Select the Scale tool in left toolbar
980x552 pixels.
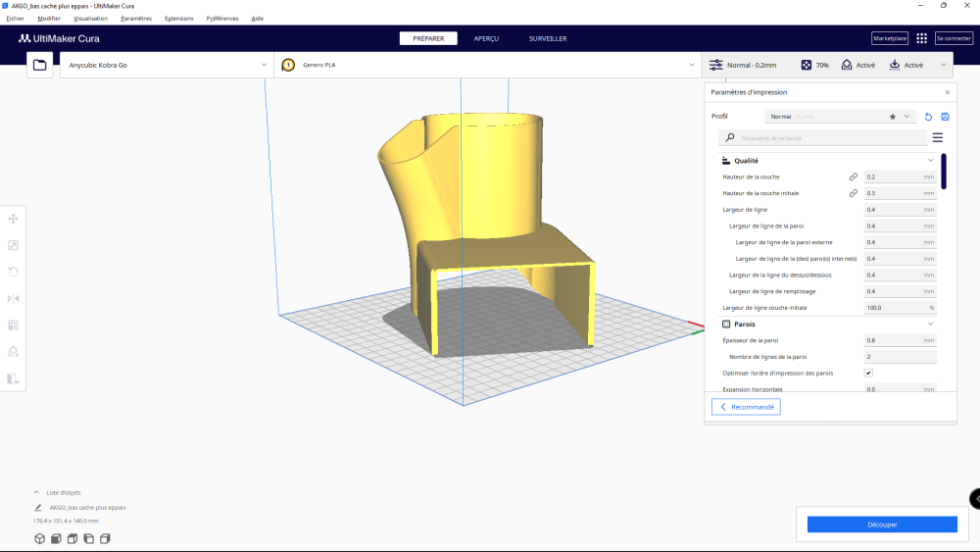click(x=13, y=245)
